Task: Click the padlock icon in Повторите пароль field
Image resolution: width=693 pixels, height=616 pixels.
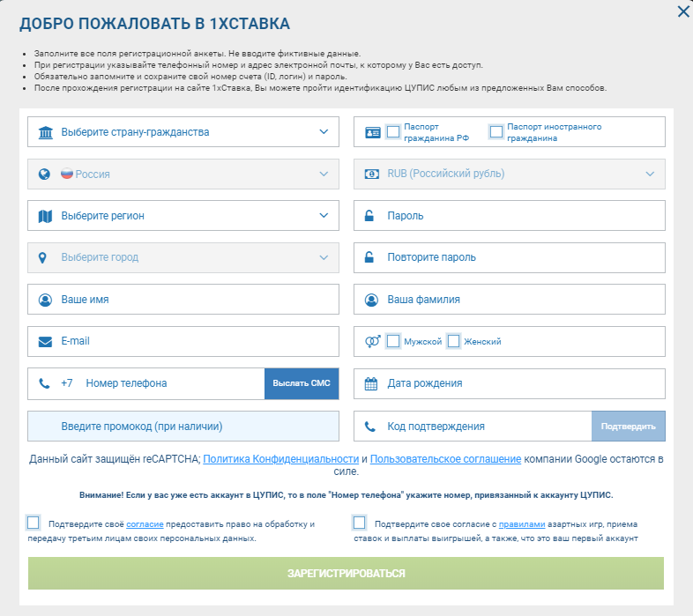Action: [x=369, y=257]
